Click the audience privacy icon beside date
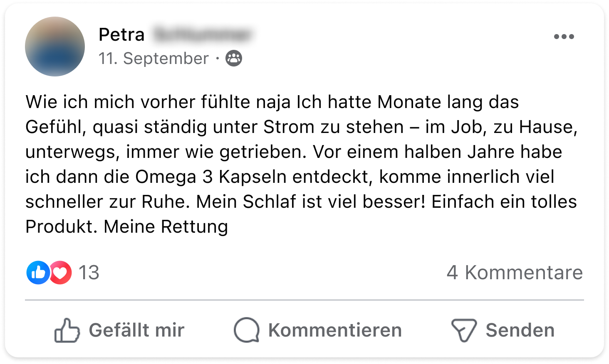 coord(234,59)
